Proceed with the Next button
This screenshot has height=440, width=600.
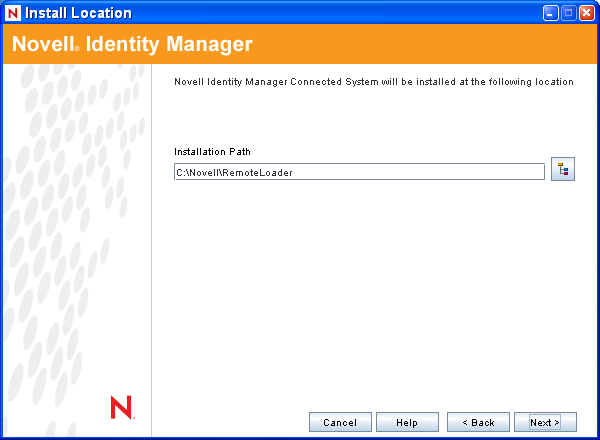[x=545, y=422]
